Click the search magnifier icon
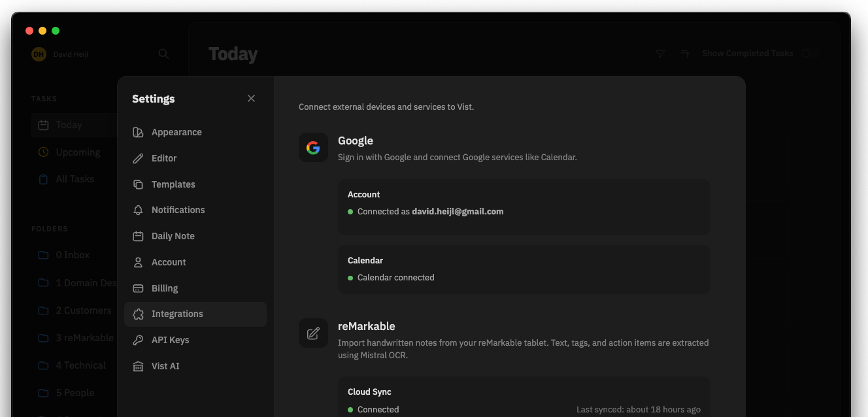The height and width of the screenshot is (417, 868). [x=163, y=54]
